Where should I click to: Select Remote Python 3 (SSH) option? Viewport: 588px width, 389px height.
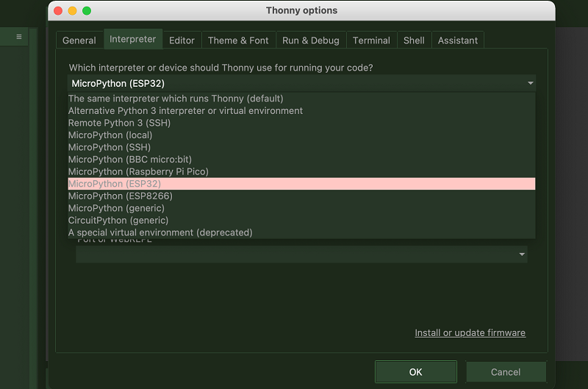tap(119, 123)
